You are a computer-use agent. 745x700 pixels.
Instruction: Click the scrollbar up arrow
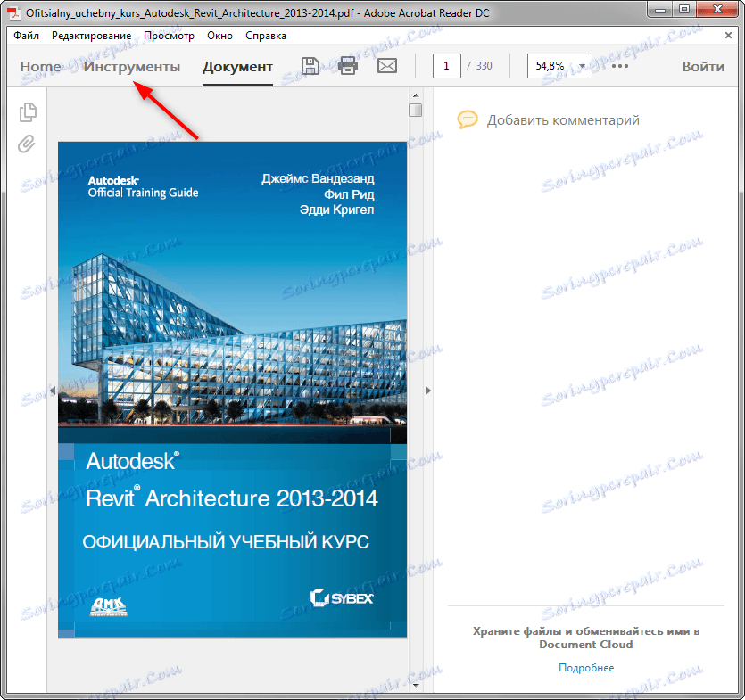[x=416, y=95]
